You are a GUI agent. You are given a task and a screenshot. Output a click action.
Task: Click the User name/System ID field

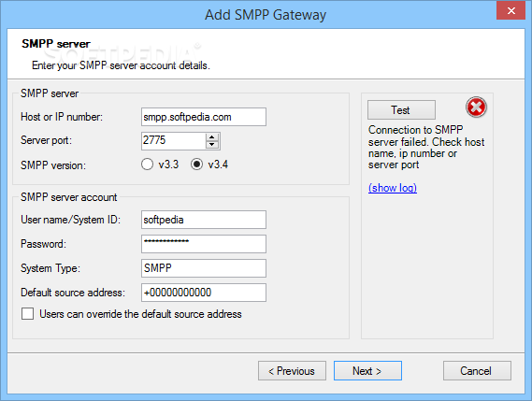[204, 220]
